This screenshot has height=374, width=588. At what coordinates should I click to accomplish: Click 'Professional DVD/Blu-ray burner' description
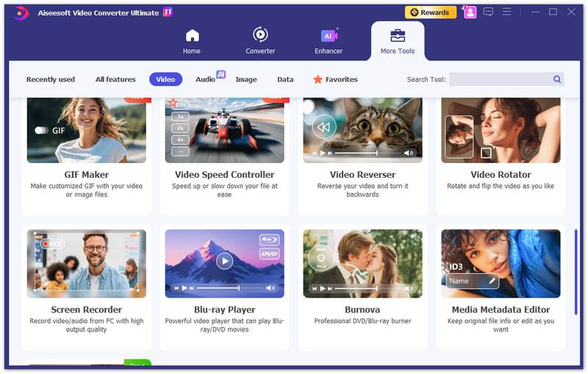pyautogui.click(x=362, y=321)
